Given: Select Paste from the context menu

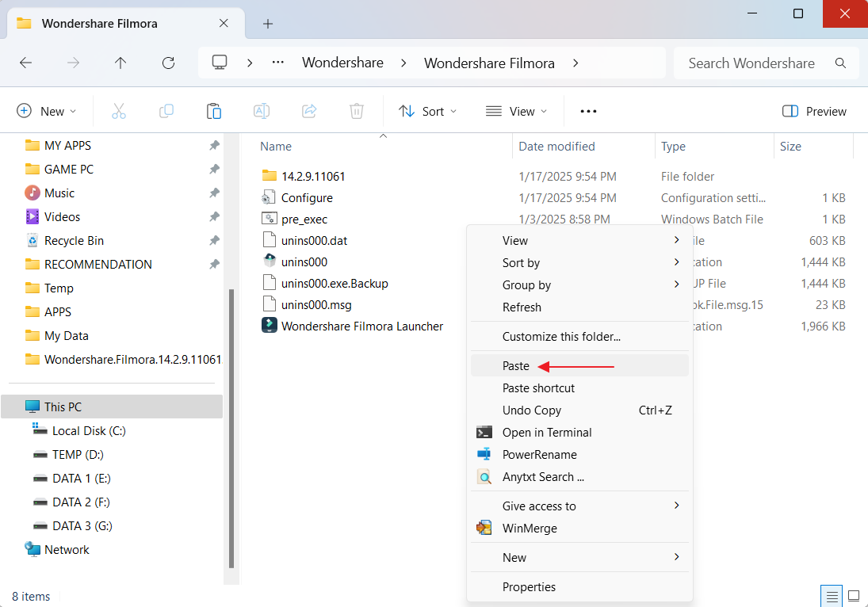Looking at the screenshot, I should tap(516, 366).
